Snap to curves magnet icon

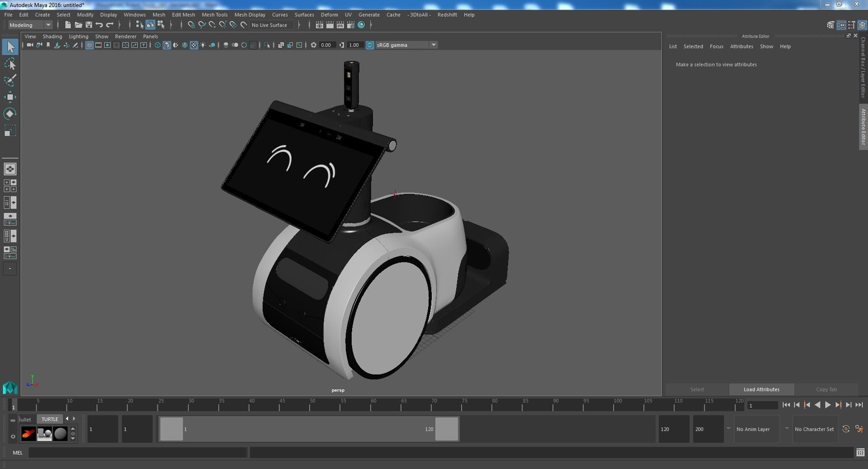(x=202, y=25)
